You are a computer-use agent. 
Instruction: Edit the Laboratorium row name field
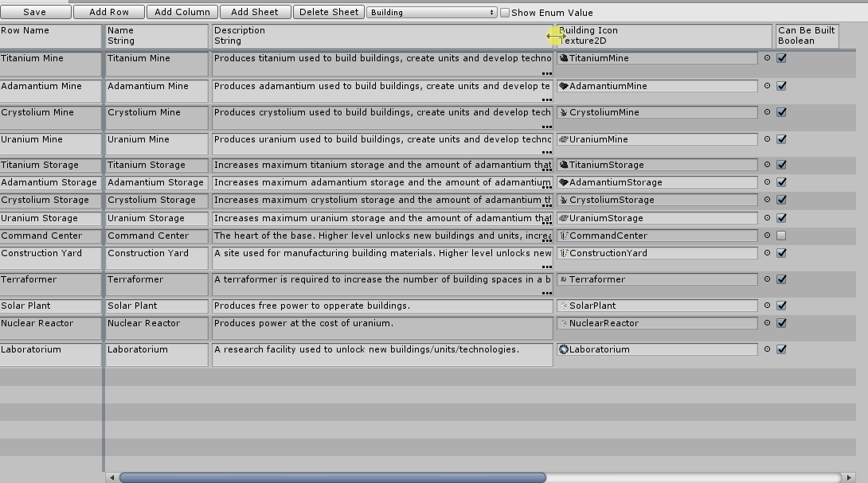(x=50, y=354)
